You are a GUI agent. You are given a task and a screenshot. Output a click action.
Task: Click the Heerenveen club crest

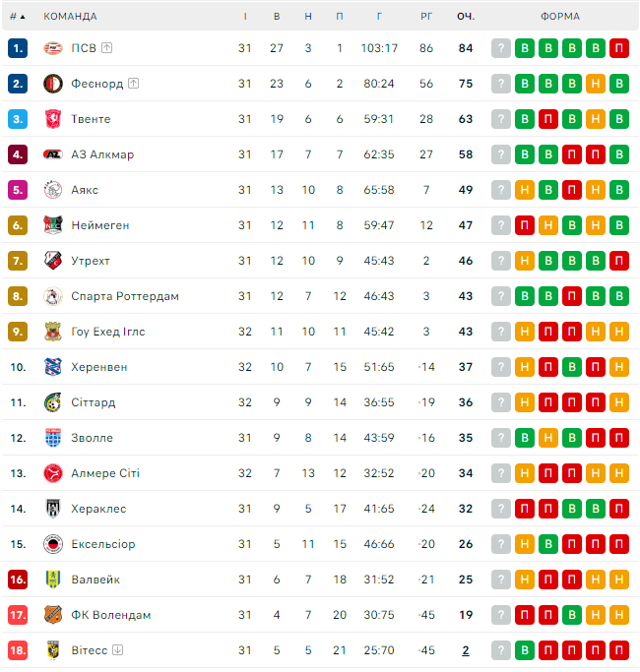(x=53, y=367)
